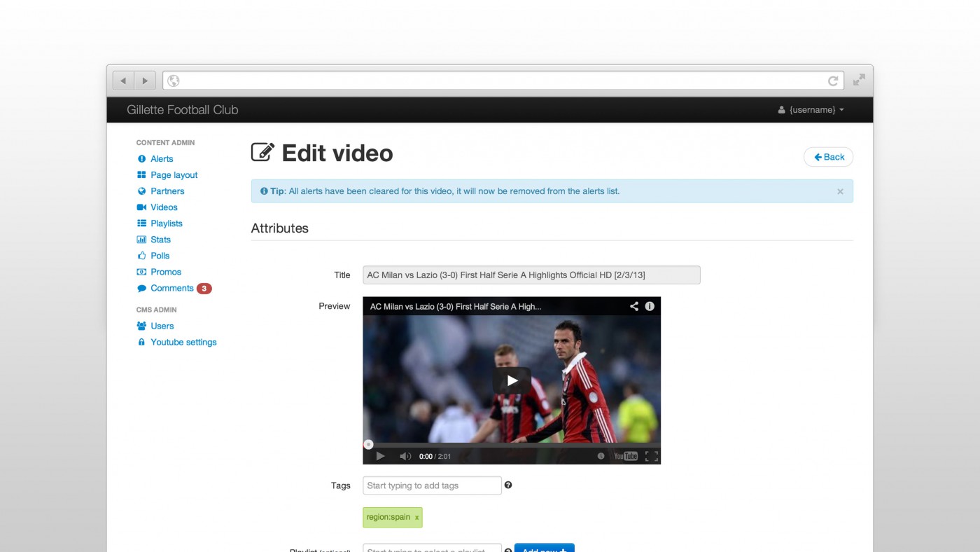Open Alerts in the sidebar
This screenshot has width=980, height=552.
162,159
